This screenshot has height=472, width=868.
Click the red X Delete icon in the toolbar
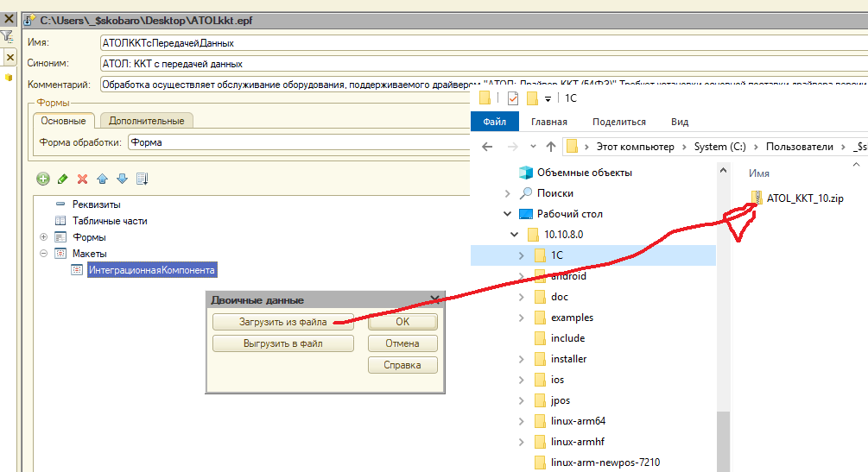click(83, 179)
